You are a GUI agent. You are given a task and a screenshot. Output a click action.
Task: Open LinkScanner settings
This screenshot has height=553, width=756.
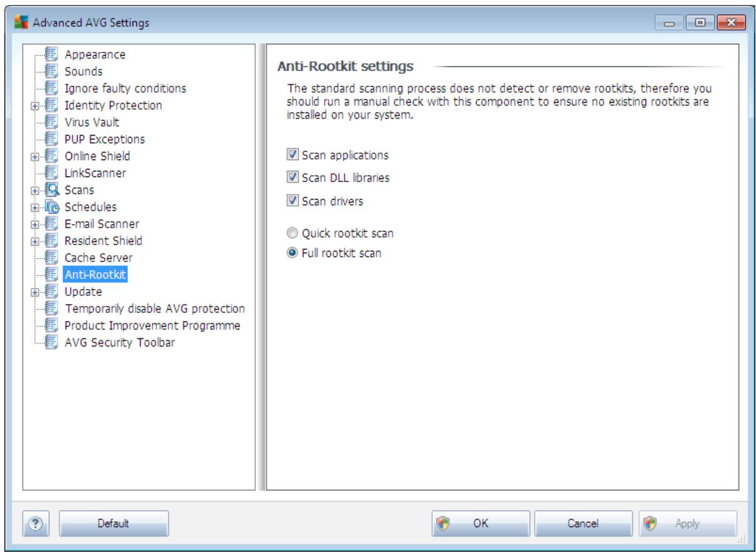pos(96,173)
